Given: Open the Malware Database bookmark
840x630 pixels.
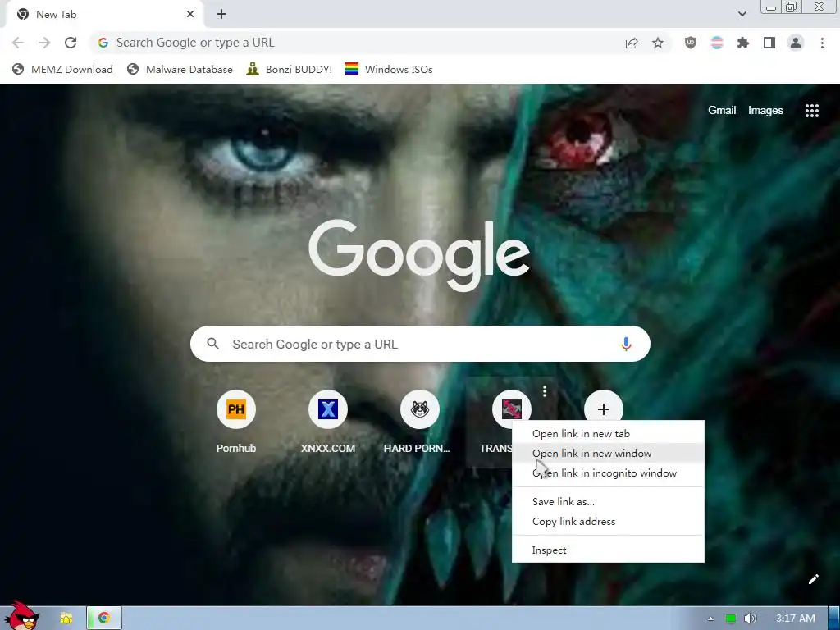Looking at the screenshot, I should pos(180,69).
